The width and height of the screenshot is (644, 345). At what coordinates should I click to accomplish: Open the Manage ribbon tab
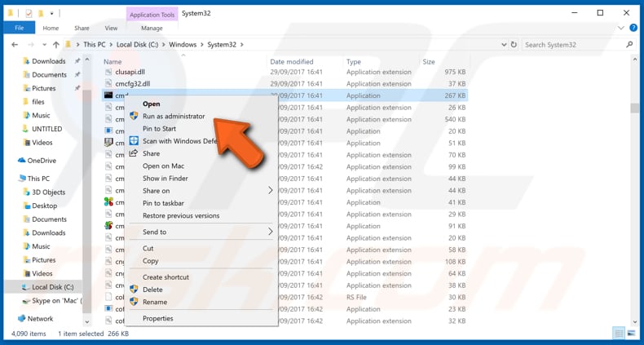pos(152,28)
